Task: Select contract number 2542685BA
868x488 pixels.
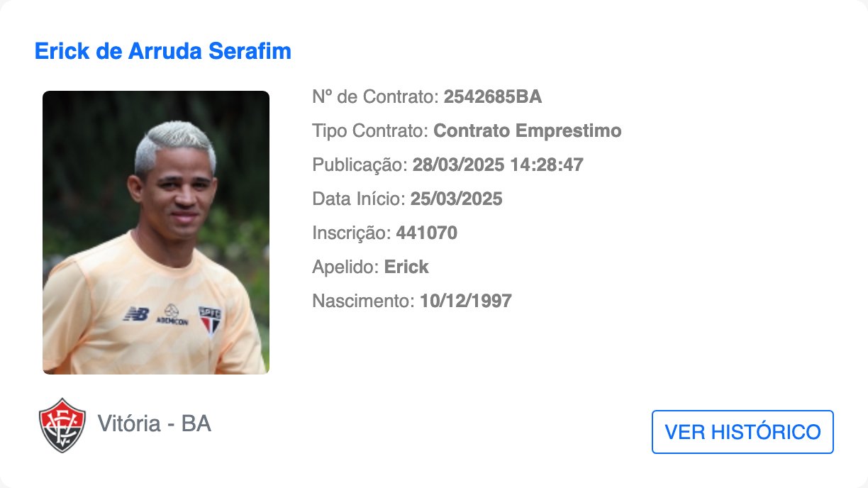Action: point(493,97)
